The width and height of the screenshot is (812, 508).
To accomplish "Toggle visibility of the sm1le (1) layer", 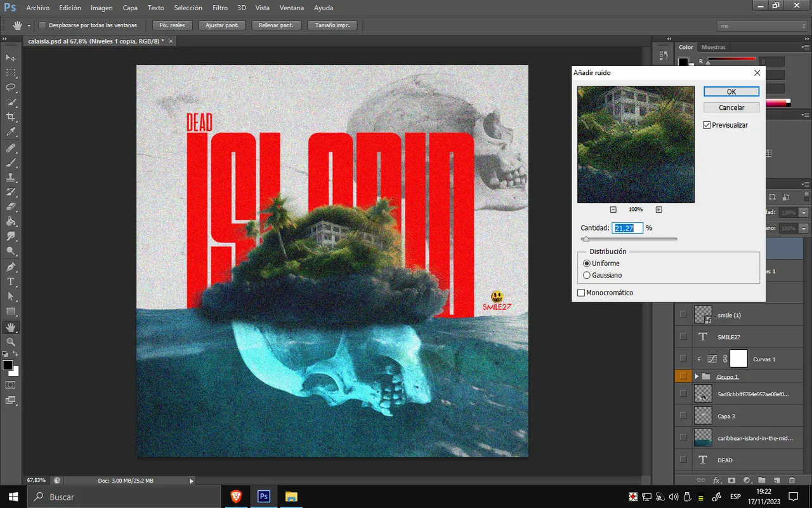I will pyautogui.click(x=683, y=315).
